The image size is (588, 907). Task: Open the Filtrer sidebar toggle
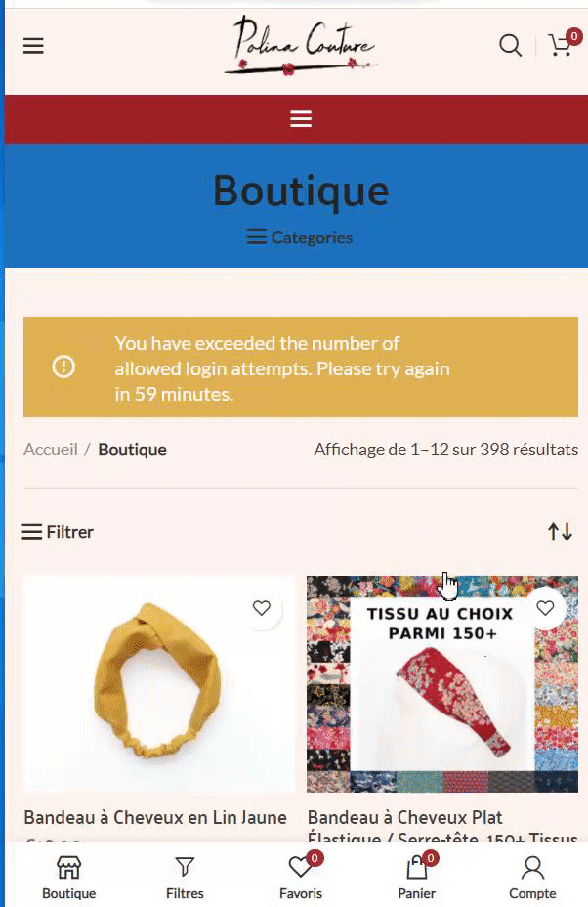[x=58, y=532]
